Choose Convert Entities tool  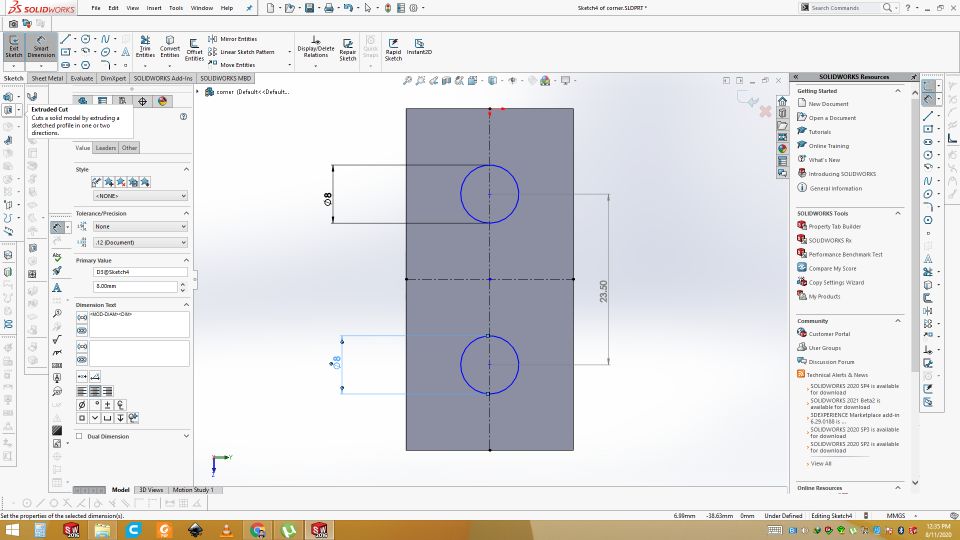click(x=170, y=48)
